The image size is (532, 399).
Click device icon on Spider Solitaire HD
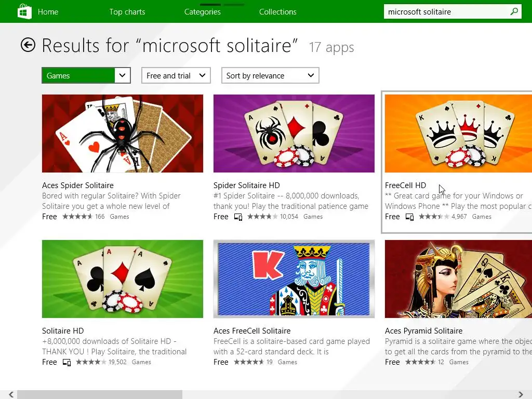[238, 217]
